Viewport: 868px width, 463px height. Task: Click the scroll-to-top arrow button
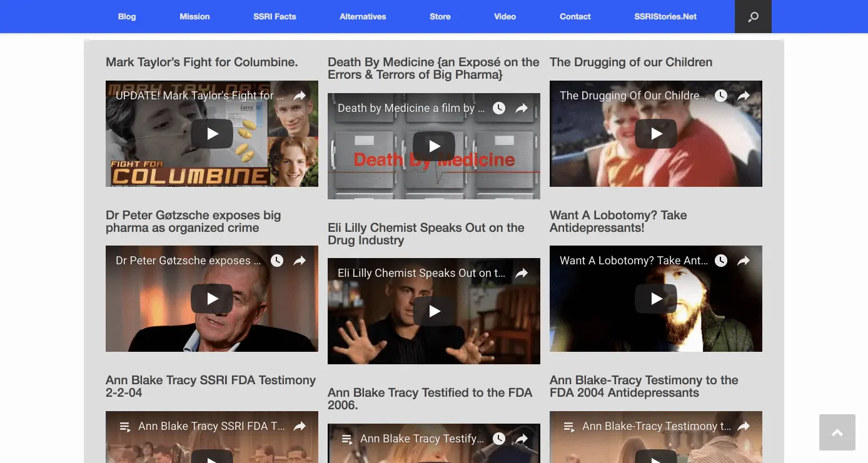click(837, 432)
